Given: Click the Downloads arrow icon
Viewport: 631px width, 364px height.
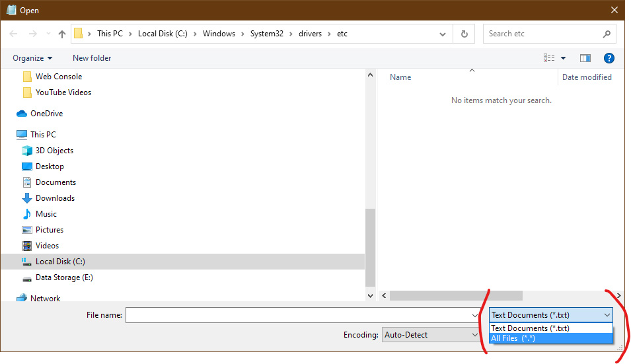Looking at the screenshot, I should 27,198.
